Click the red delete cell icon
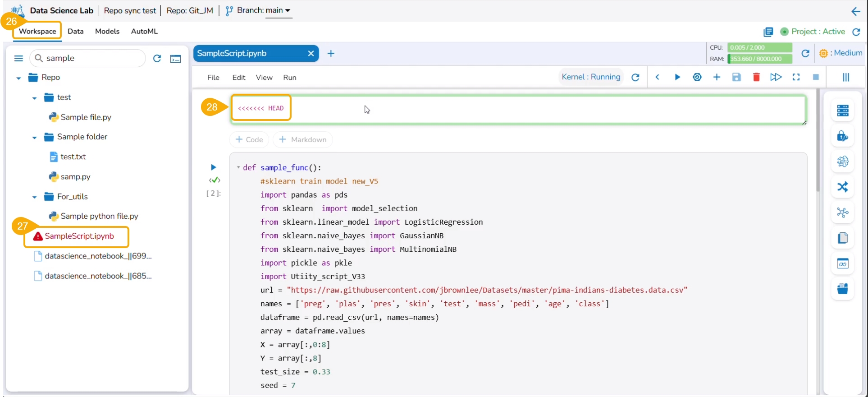 coord(756,77)
